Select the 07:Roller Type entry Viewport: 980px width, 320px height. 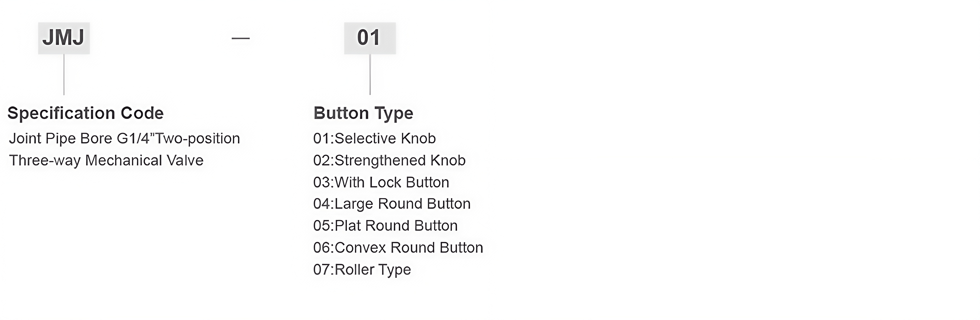tap(362, 270)
